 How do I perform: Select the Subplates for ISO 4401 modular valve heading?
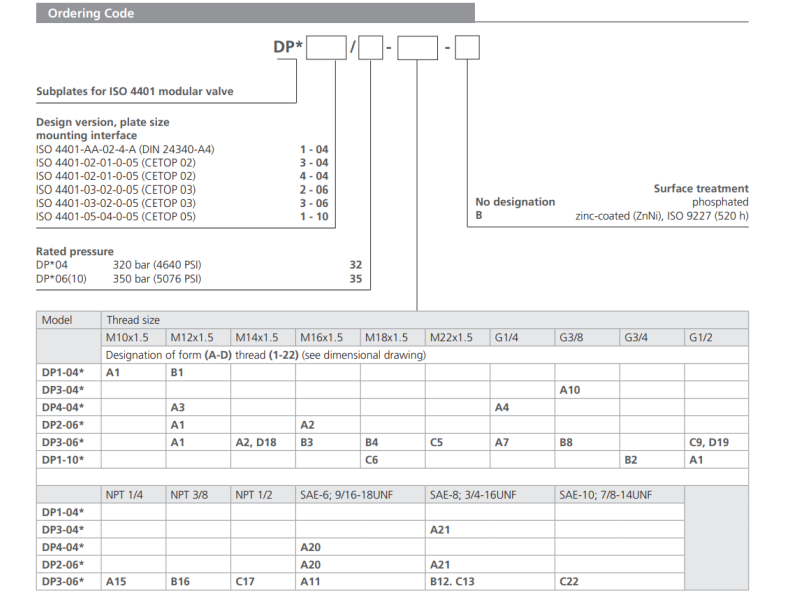135,91
